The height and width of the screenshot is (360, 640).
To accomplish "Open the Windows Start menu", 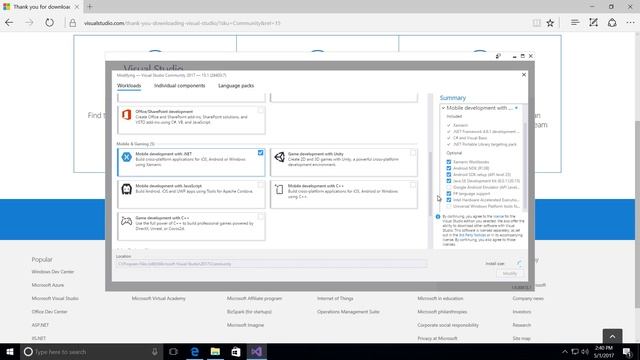I will point(10,351).
